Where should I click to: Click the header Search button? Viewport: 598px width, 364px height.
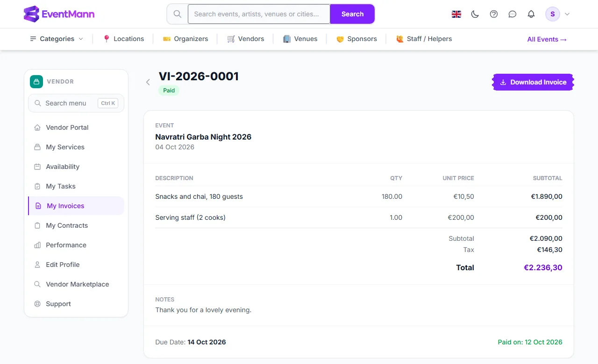coord(352,14)
